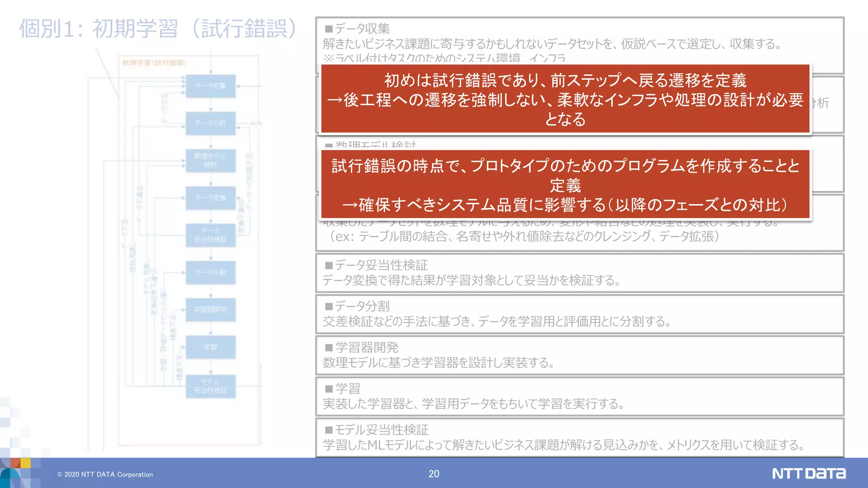The image size is (868, 488).
Task: Select the 学習 flowchart box
Action: click(x=211, y=347)
